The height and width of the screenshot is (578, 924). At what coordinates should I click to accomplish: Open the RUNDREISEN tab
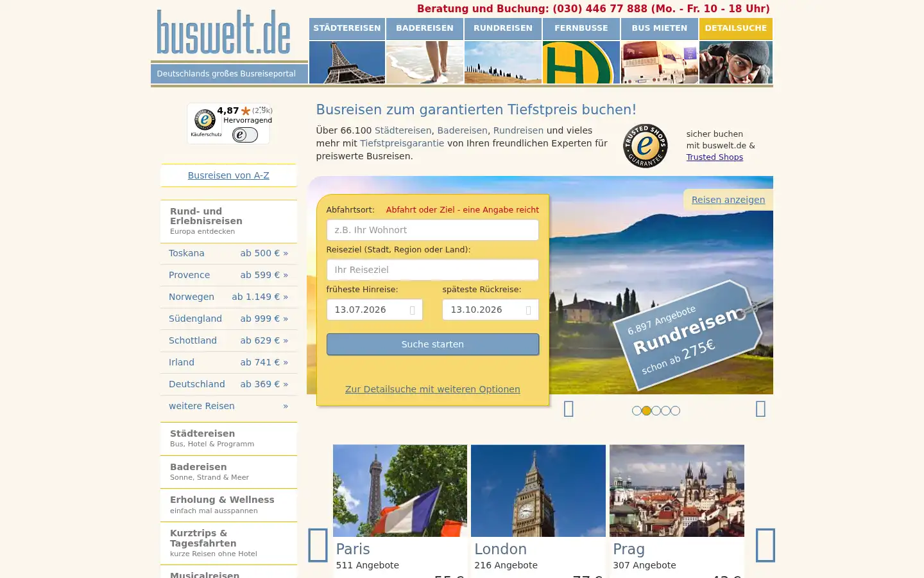(503, 29)
